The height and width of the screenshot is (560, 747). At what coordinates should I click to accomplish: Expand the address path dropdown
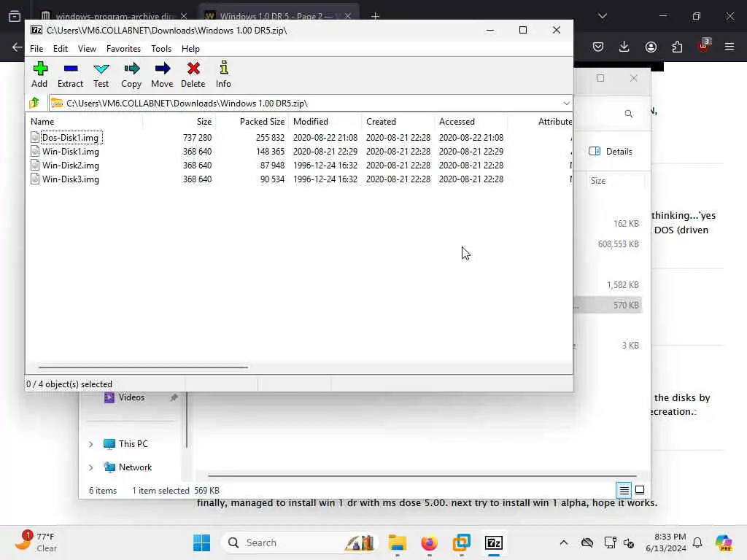(x=566, y=104)
